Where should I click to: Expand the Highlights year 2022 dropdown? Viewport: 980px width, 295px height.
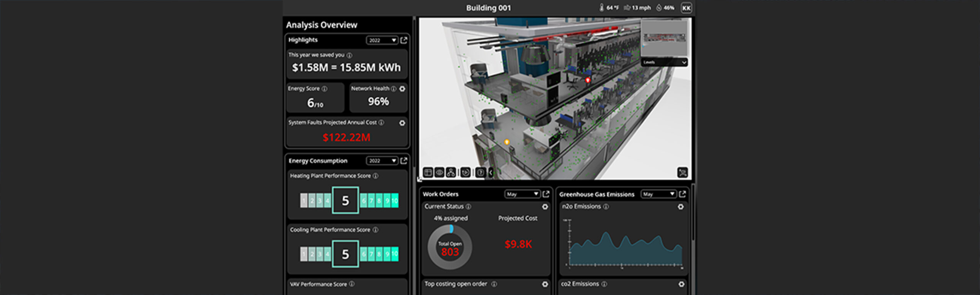382,40
